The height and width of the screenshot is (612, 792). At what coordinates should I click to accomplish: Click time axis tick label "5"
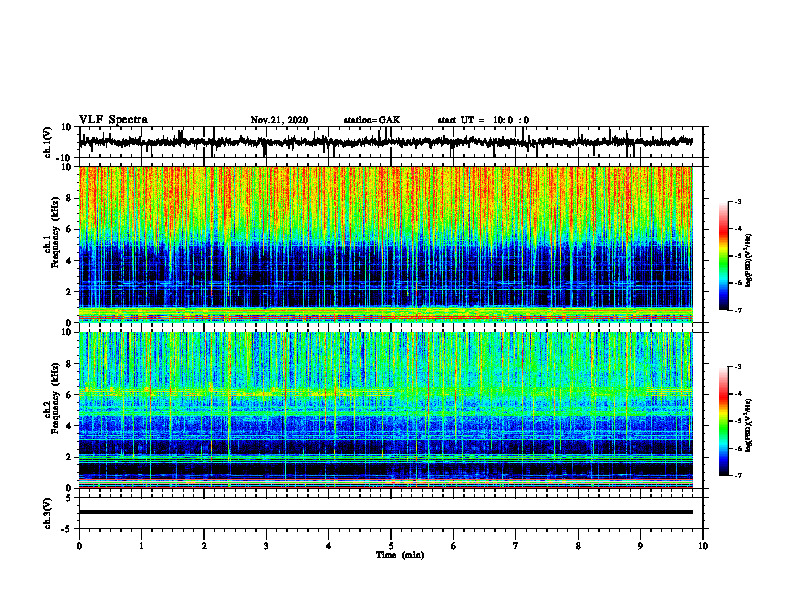pyautogui.click(x=391, y=546)
